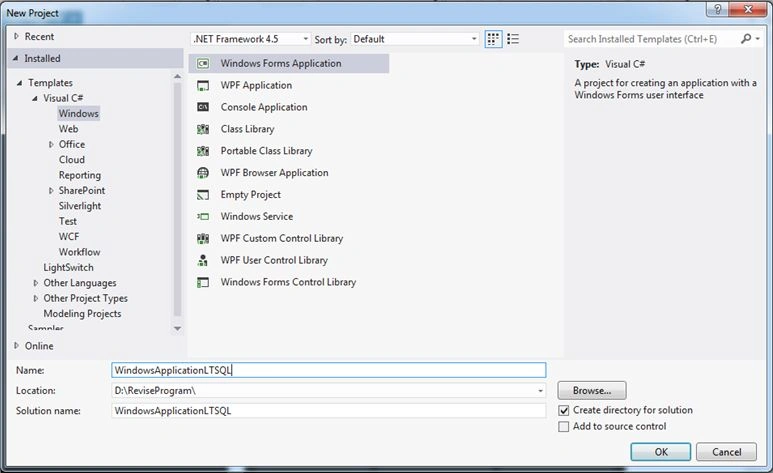Collapse the Visual C# tree node
The image size is (773, 473).
coord(35,98)
